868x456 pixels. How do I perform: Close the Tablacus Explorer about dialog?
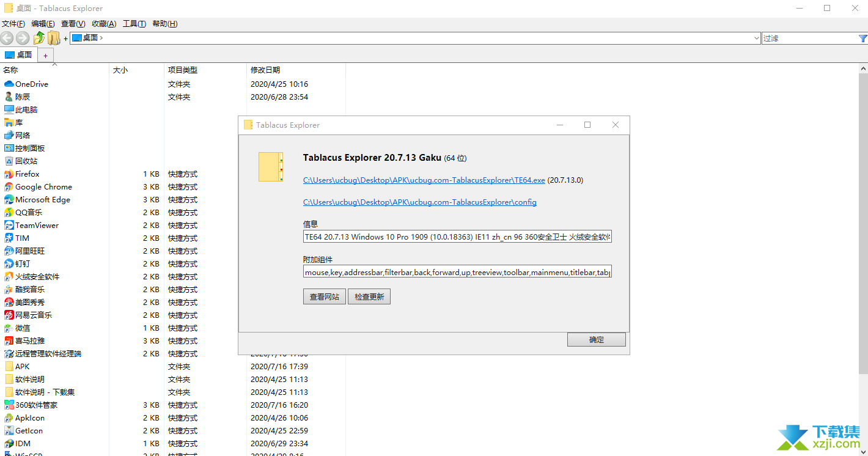tap(616, 125)
